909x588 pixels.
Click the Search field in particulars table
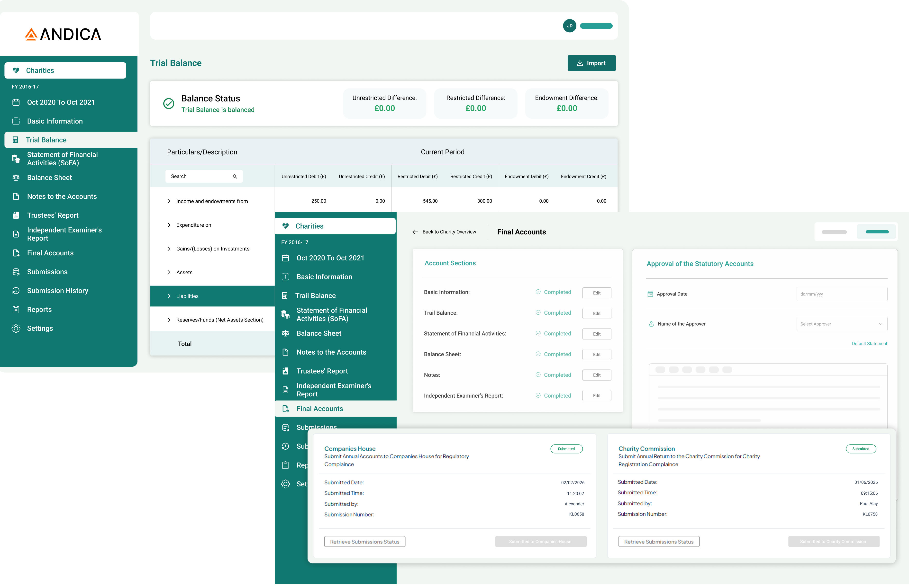204,177
